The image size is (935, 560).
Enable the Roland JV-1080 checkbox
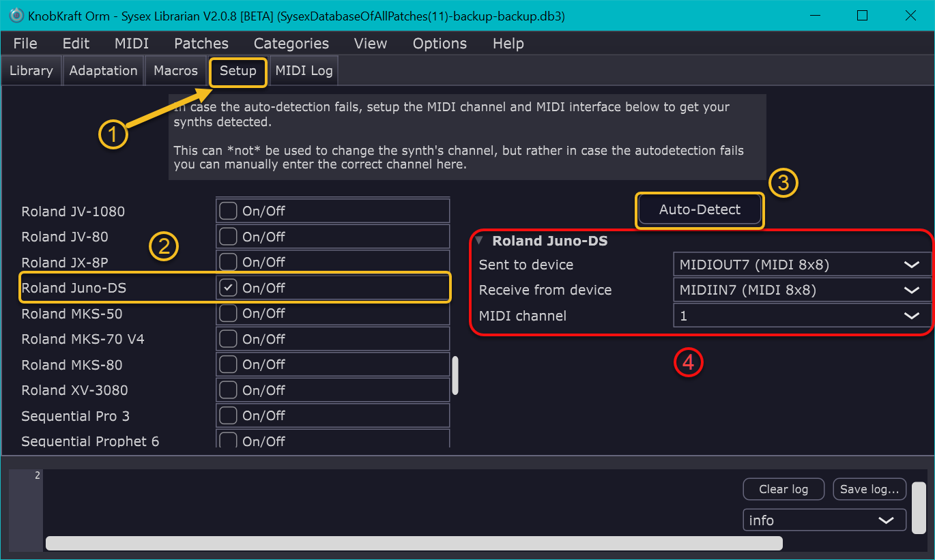[x=228, y=211]
